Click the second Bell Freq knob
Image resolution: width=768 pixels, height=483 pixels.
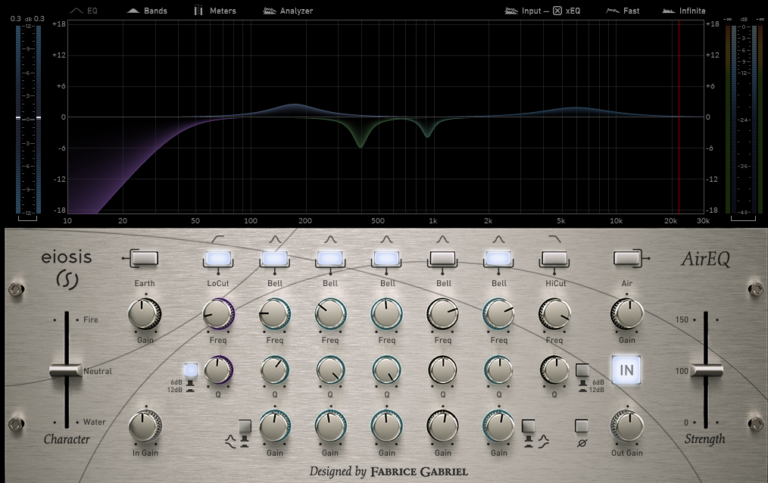click(x=330, y=314)
